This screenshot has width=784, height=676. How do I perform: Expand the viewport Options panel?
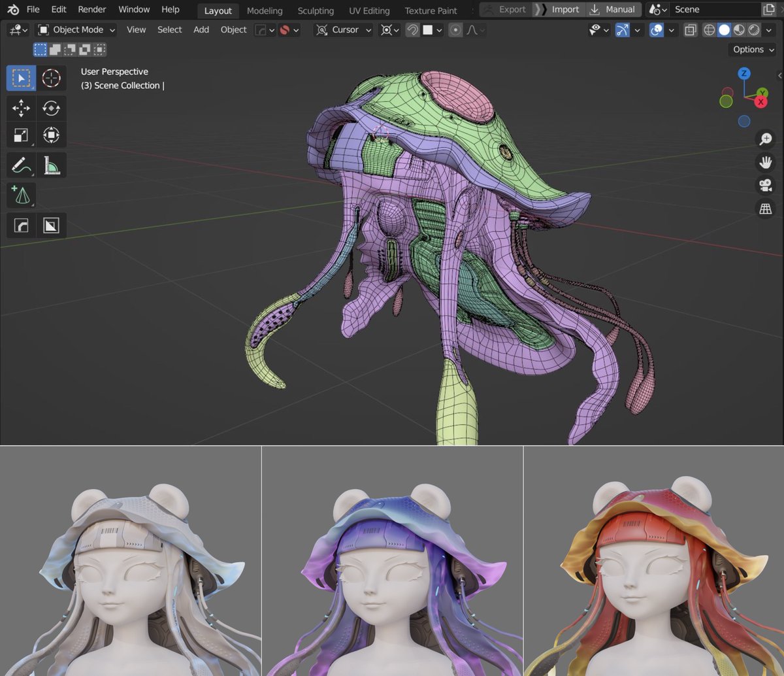tap(751, 50)
